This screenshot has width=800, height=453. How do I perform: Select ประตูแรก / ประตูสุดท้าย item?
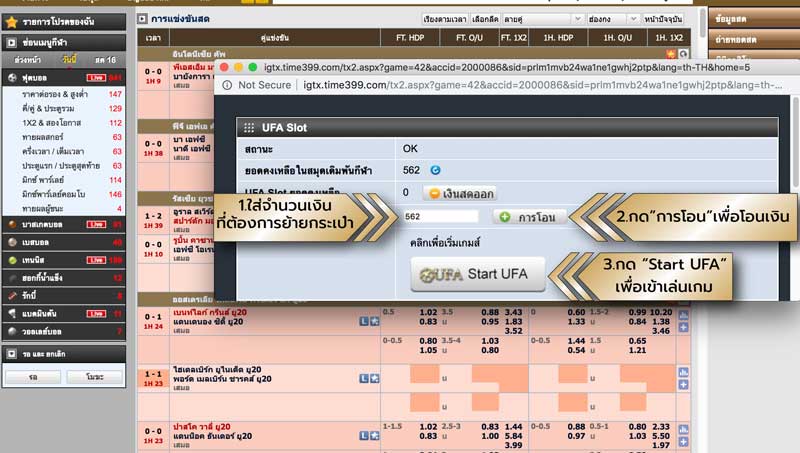[x=64, y=165]
